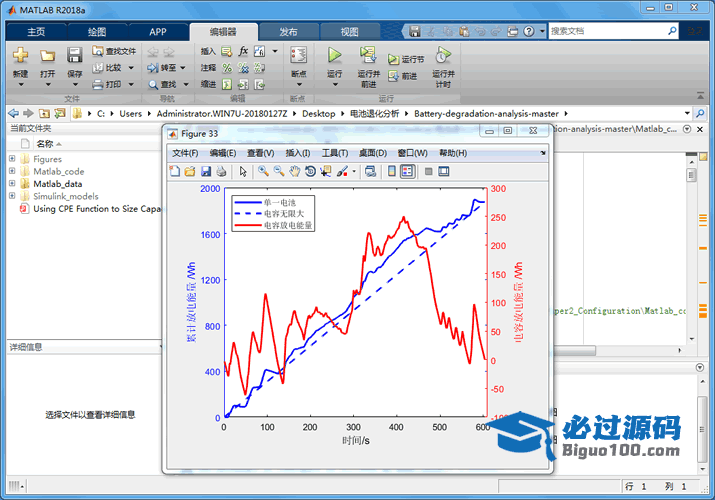Select the Data Cursor tool

point(326,171)
